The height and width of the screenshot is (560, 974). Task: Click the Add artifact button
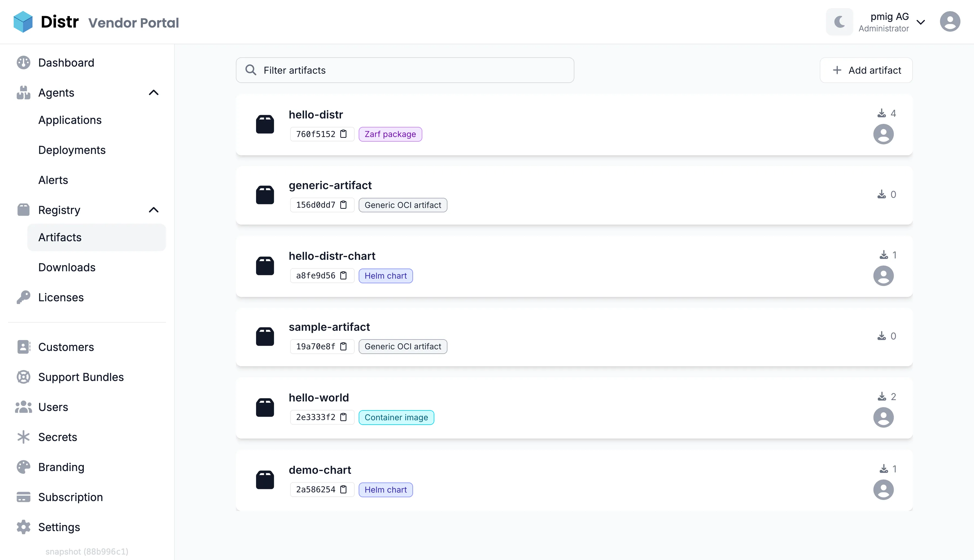pyautogui.click(x=866, y=70)
